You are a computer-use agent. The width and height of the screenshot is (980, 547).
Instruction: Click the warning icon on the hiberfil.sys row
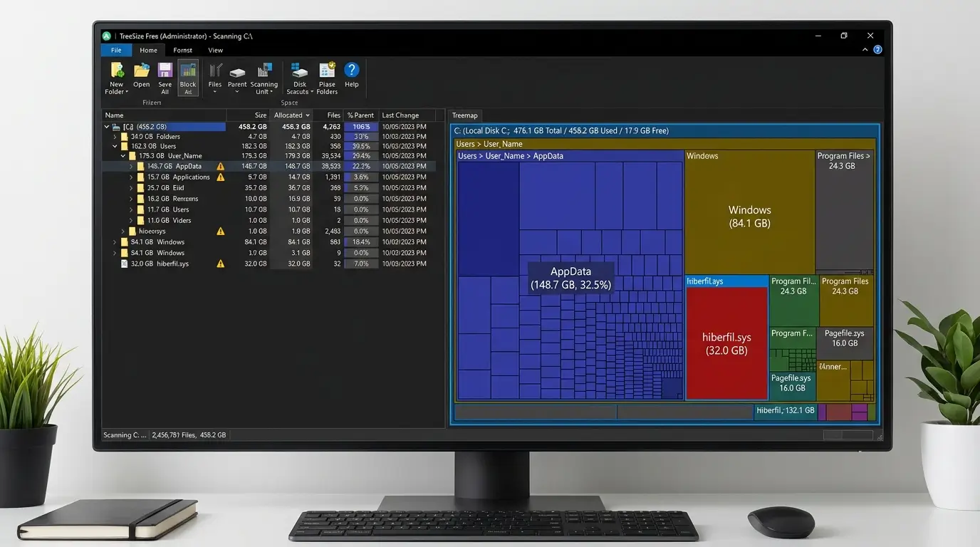(x=221, y=264)
